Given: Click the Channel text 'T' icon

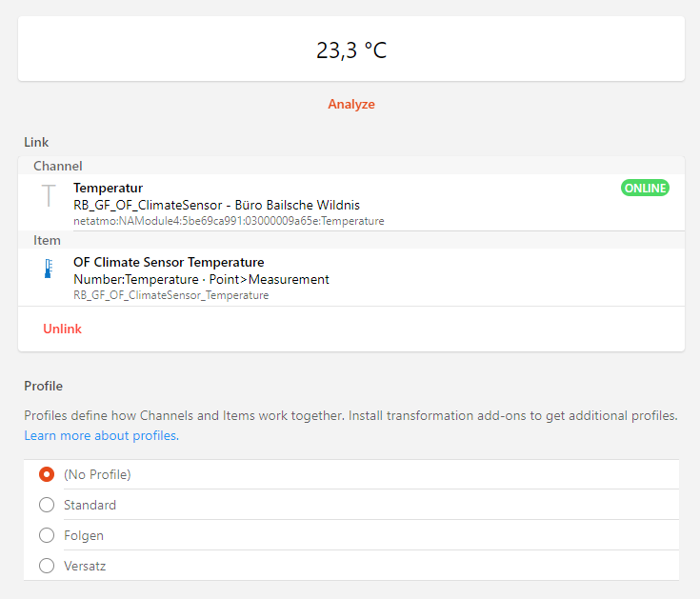Looking at the screenshot, I should [49, 196].
